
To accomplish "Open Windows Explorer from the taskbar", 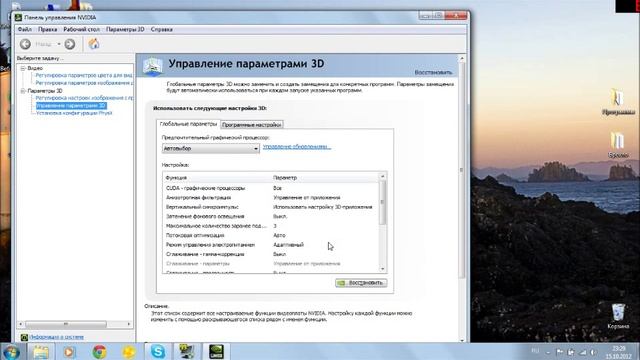I will (x=40, y=352).
